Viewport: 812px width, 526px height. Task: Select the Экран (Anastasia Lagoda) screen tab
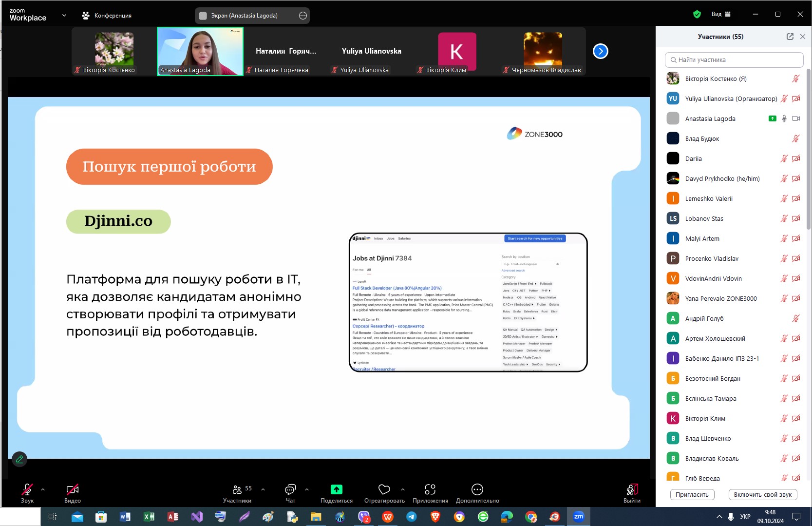[245, 16]
